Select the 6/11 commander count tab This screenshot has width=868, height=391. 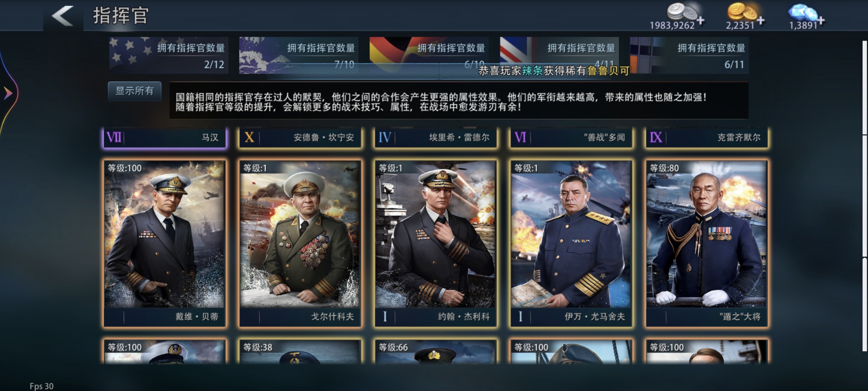(x=689, y=55)
